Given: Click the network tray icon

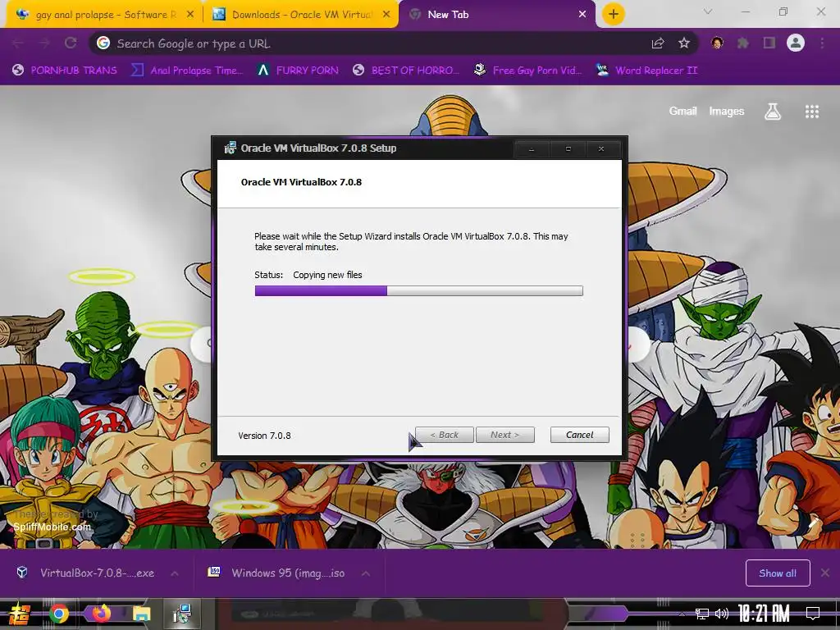Looking at the screenshot, I should coord(702,614).
